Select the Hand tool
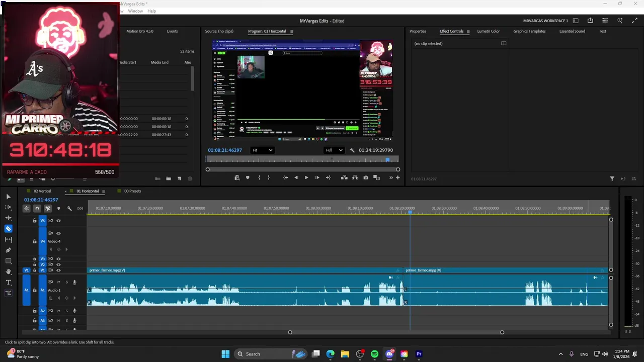Screen dimensions: 644x362 click(8, 271)
